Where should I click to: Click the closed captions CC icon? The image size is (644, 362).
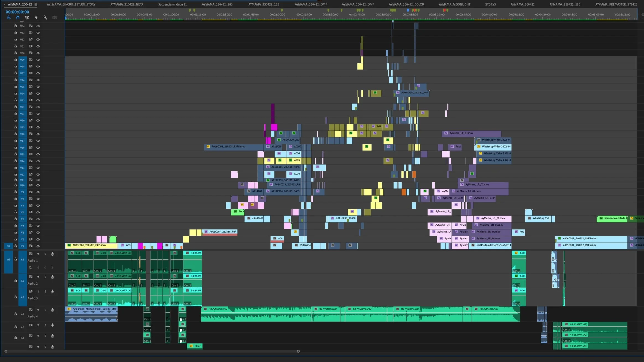click(x=54, y=17)
